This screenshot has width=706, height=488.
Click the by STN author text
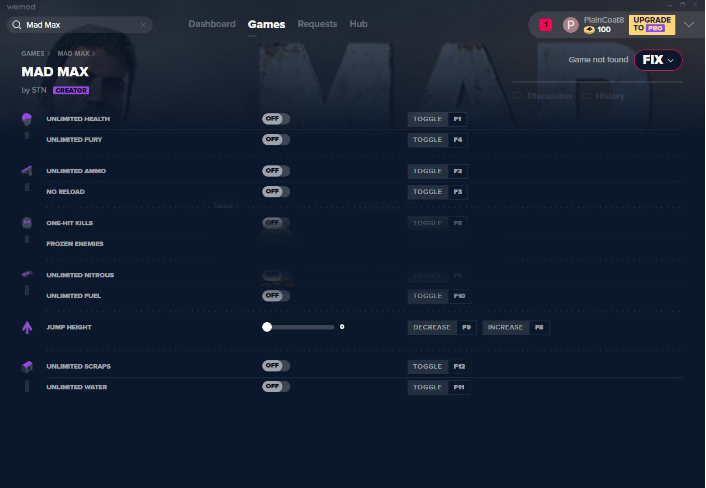point(34,90)
